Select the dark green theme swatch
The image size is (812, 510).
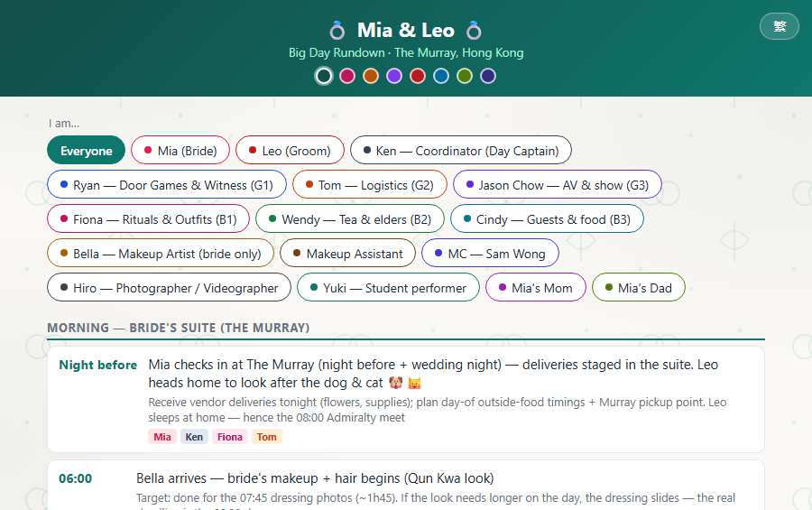click(324, 76)
